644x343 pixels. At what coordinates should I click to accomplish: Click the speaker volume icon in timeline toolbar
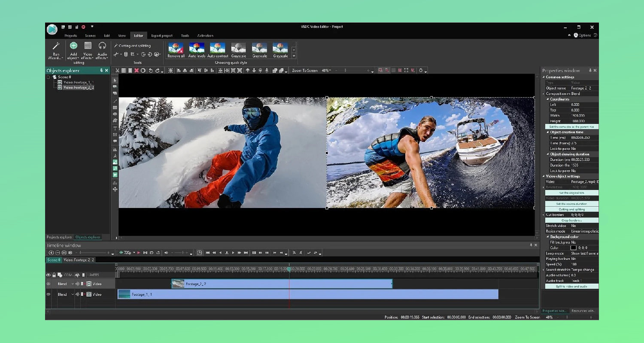tap(166, 253)
